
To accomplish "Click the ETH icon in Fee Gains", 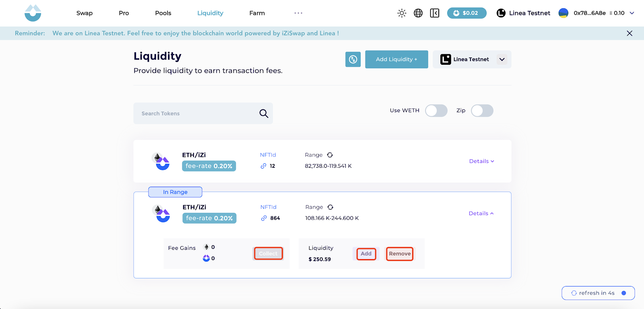I will click(206, 247).
